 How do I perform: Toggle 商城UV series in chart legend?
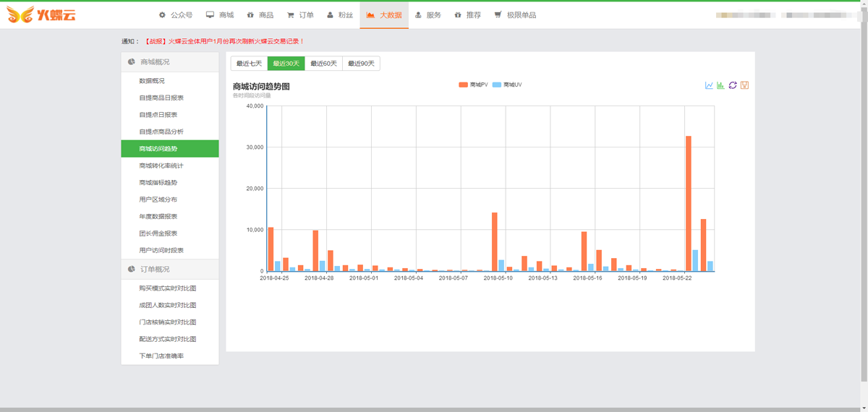tap(507, 85)
